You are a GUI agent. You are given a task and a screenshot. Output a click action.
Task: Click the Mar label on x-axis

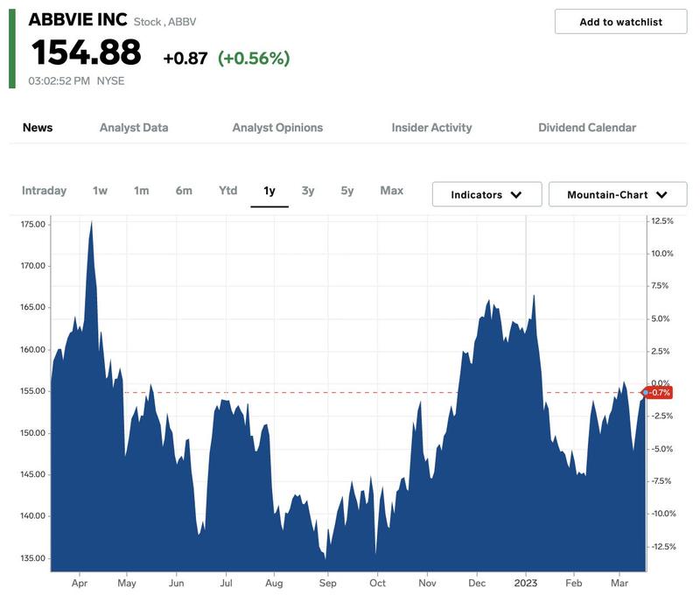click(619, 583)
